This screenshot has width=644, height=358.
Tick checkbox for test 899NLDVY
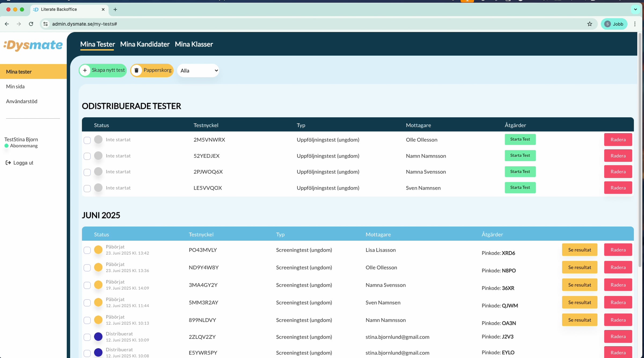click(87, 320)
